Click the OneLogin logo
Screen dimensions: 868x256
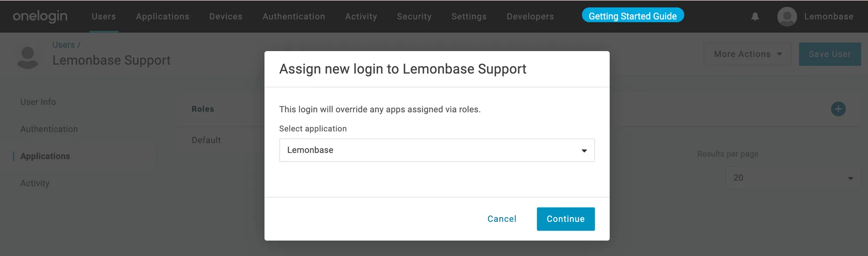[x=40, y=16]
